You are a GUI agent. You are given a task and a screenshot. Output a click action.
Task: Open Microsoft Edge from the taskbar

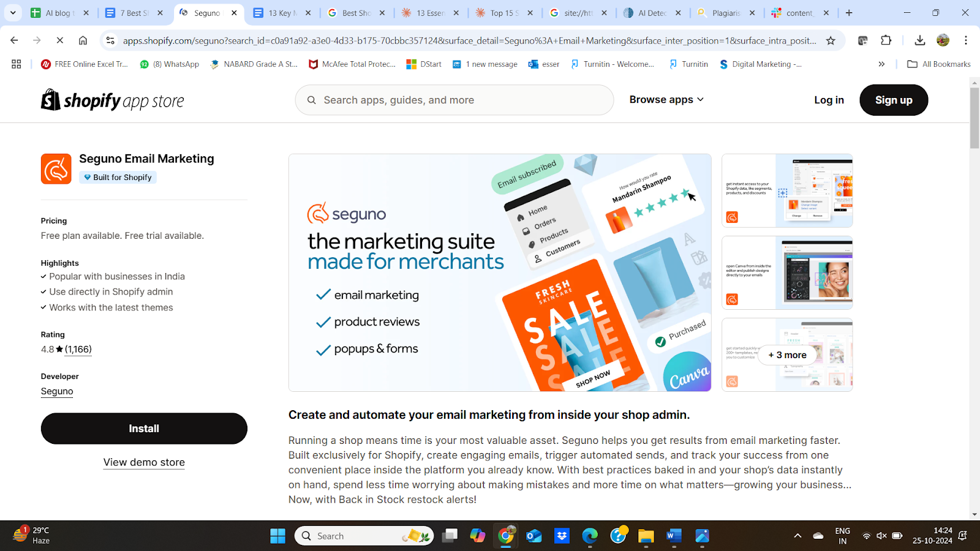point(590,536)
